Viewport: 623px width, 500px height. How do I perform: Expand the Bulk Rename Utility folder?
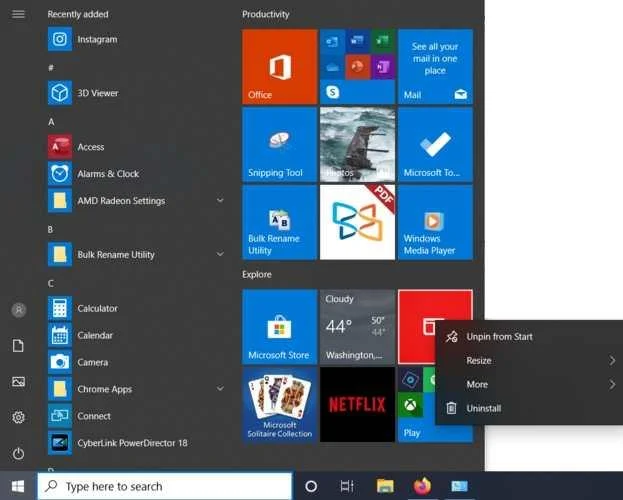[220, 254]
